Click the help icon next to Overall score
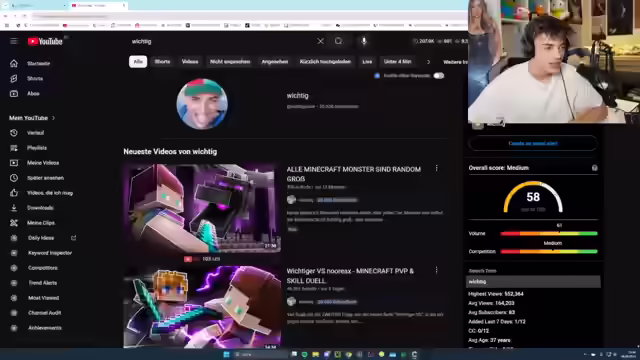The width and height of the screenshot is (640, 360). tap(594, 168)
